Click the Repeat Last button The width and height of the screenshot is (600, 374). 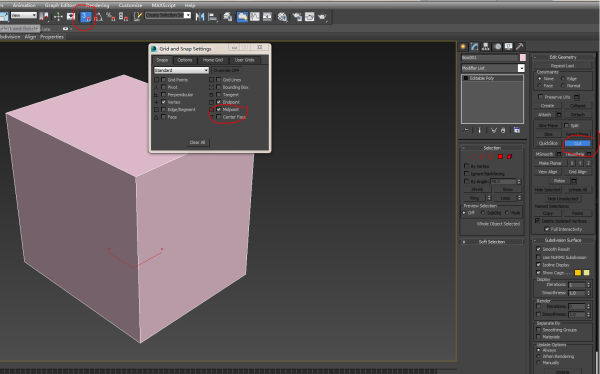[562, 66]
